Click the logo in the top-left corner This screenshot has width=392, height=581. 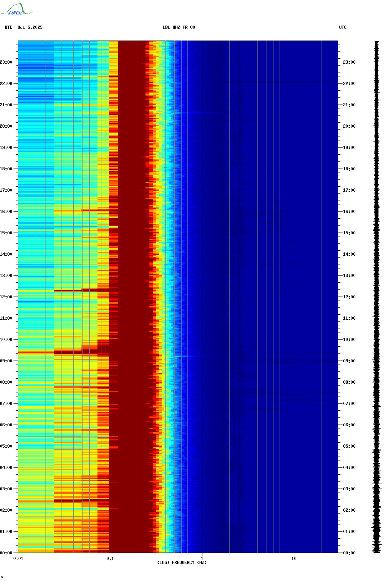[16, 9]
